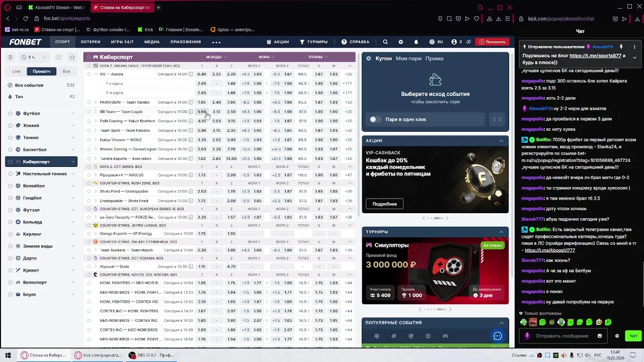The height and width of the screenshot is (362, 644).
Task: Open the ФОРЫ column dropdown
Action: pos(267,57)
